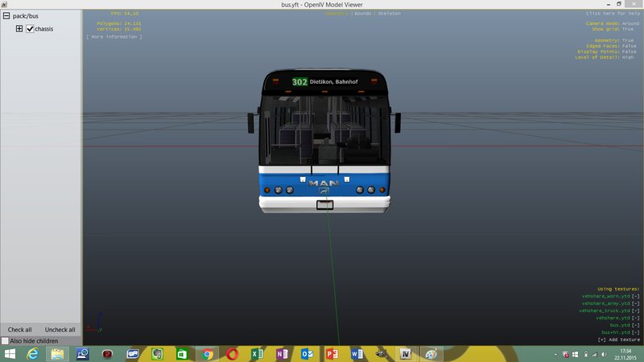Open File Explorer from taskbar
The height and width of the screenshot is (362, 644).
(57, 354)
